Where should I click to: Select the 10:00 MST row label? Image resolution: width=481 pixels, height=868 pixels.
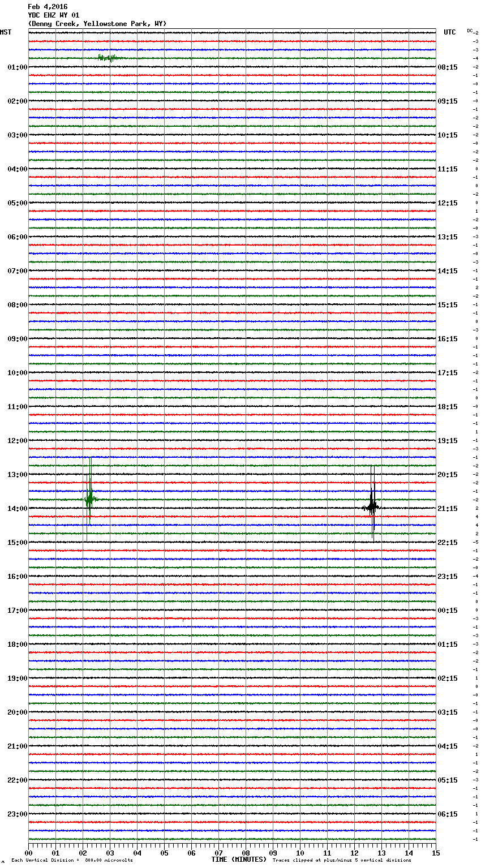(x=17, y=373)
